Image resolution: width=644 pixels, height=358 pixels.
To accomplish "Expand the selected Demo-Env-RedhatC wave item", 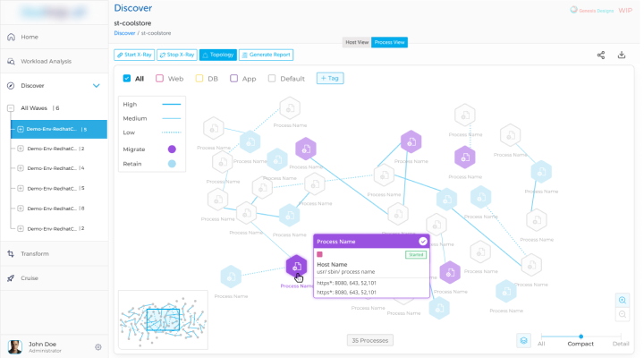I will [20, 130].
